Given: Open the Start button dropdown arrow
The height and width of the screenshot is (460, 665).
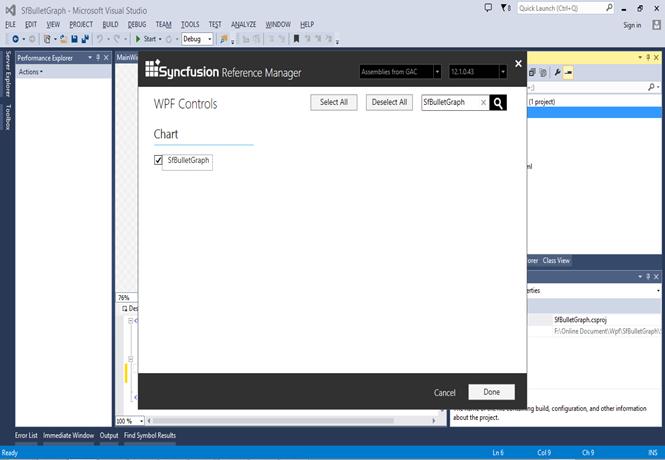Looking at the screenshot, I should 160,39.
